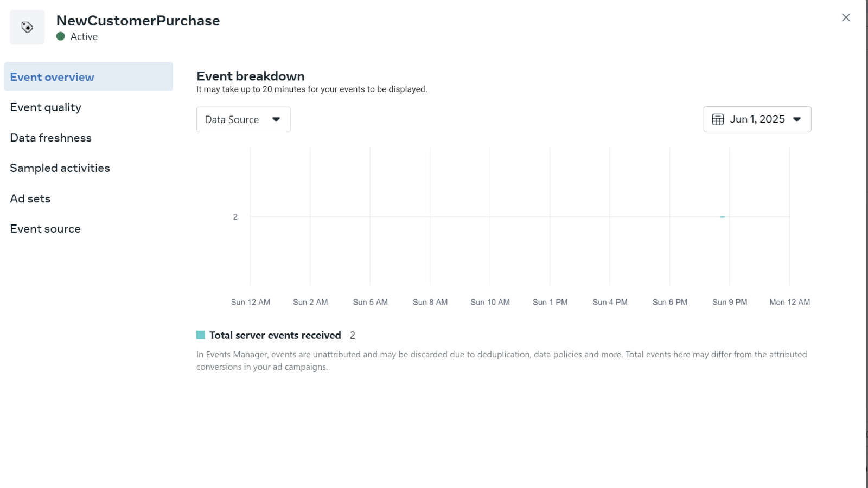Viewport: 868px width, 488px height.
Task: Close the event details panel
Action: coord(846,17)
